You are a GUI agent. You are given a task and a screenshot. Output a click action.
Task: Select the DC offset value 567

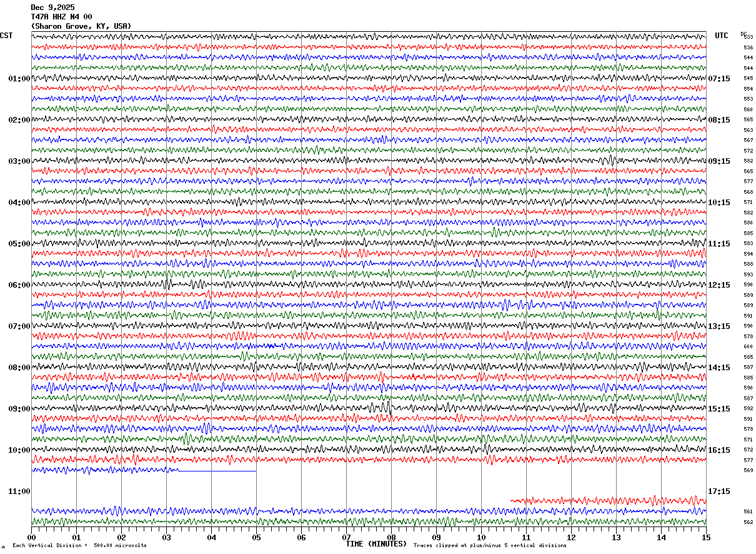(748, 140)
